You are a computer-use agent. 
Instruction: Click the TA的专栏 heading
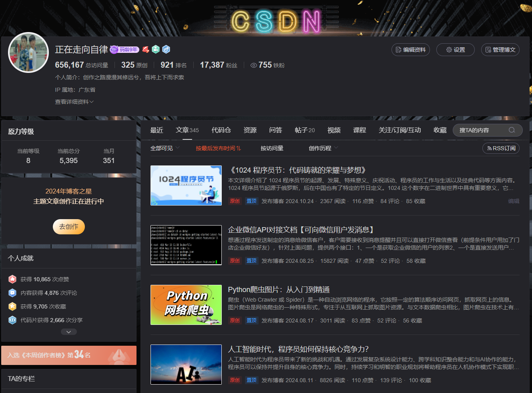[x=21, y=379]
